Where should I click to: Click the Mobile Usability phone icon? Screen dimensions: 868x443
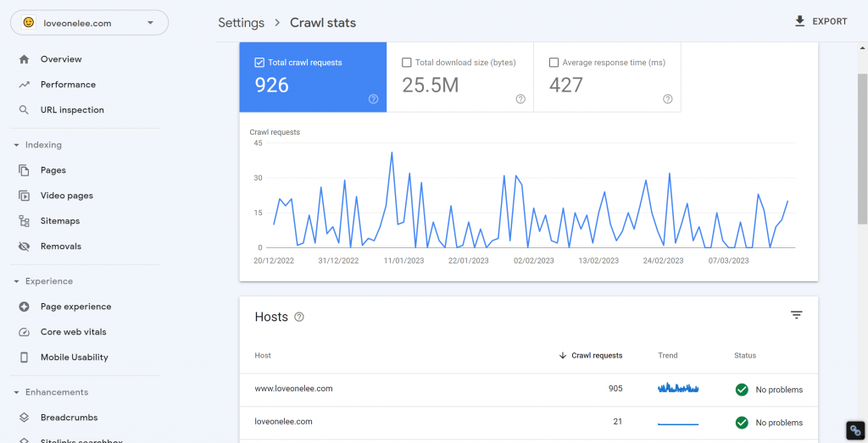point(24,357)
